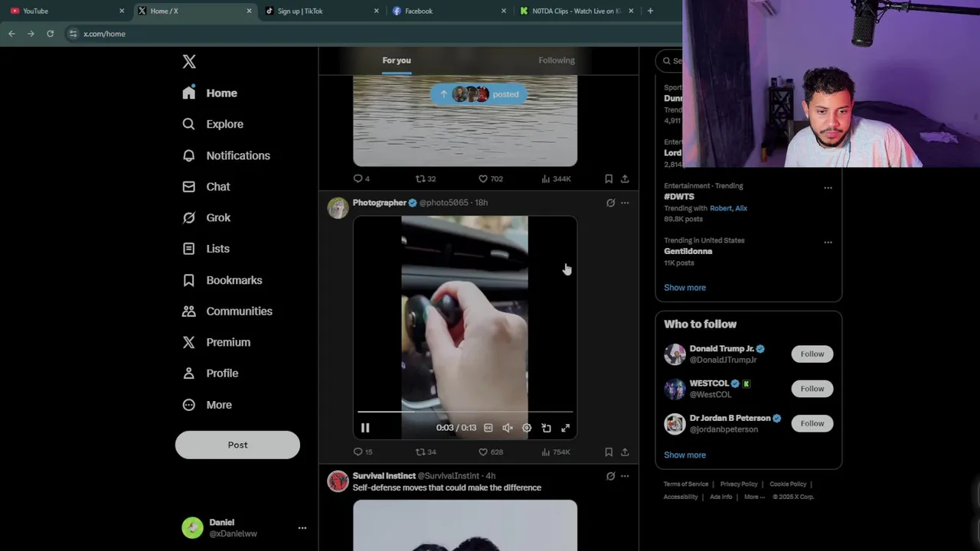Follow Donald Trump Jr.
The height and width of the screenshot is (551, 980).
tap(812, 354)
